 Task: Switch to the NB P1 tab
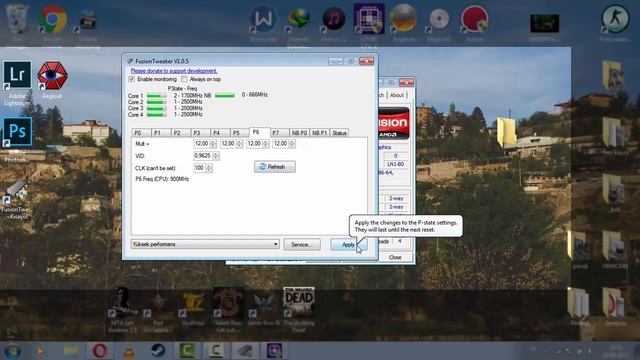pos(319,133)
